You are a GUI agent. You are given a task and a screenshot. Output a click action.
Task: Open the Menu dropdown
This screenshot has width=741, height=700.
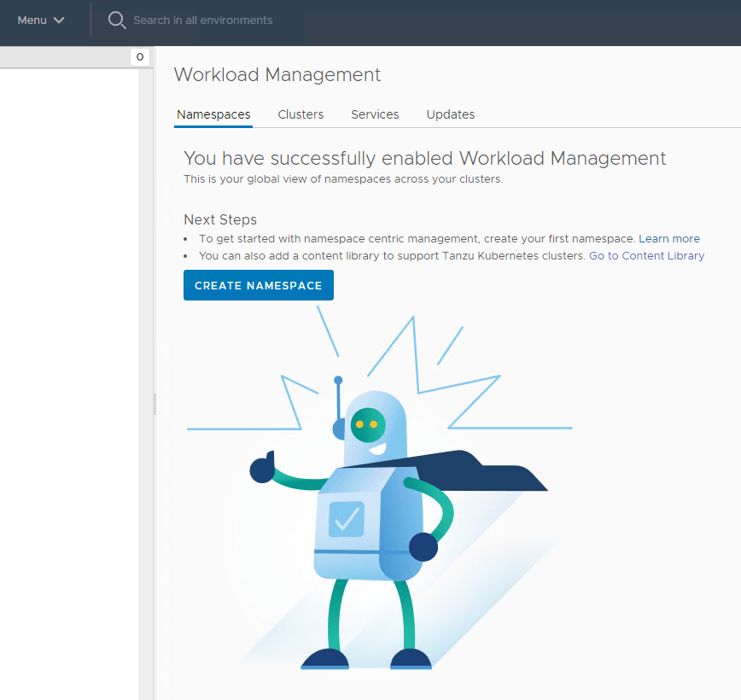click(41, 20)
